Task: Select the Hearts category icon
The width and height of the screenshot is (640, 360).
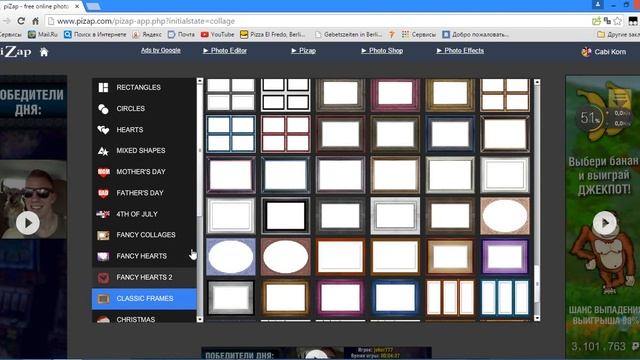Action: [x=103, y=130]
